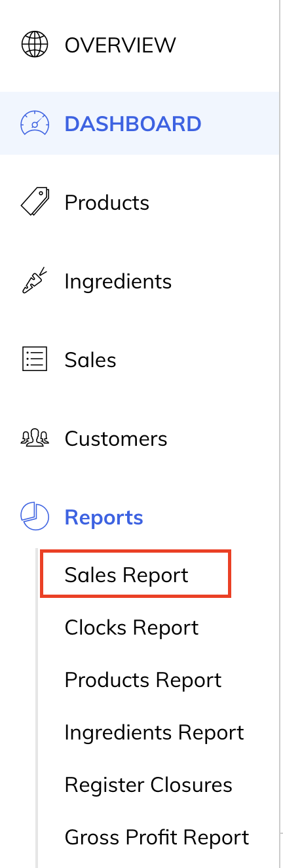Viewport: 283px width, 868px height.
Task: Navigate to the Customers page
Action: pos(116,439)
